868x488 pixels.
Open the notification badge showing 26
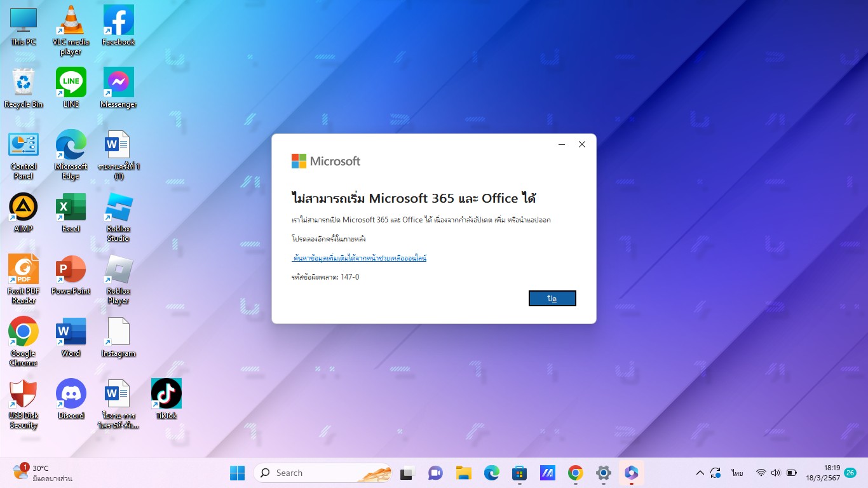coord(851,473)
